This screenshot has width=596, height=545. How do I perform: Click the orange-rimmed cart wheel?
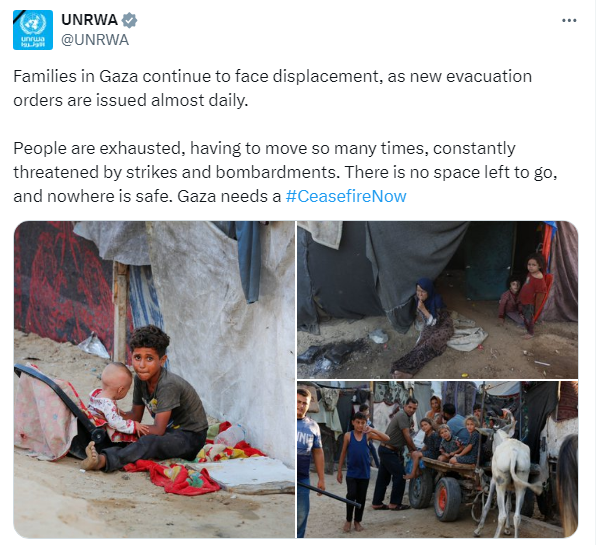coord(447,498)
